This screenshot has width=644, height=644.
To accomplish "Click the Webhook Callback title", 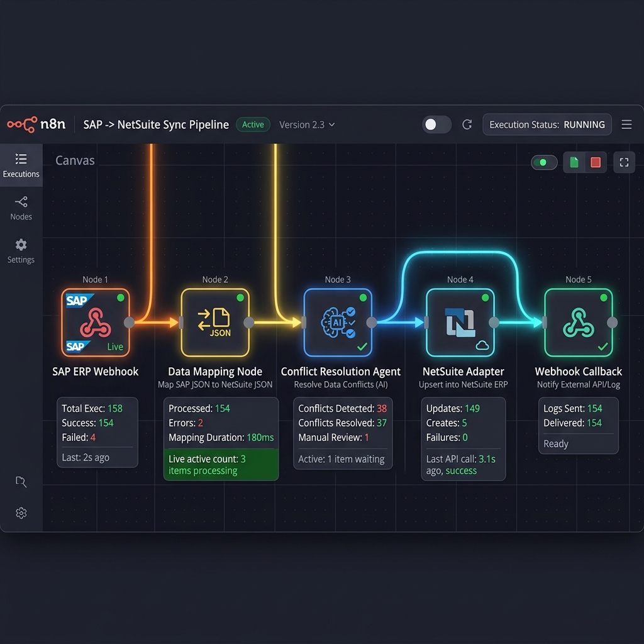I will 579,371.
